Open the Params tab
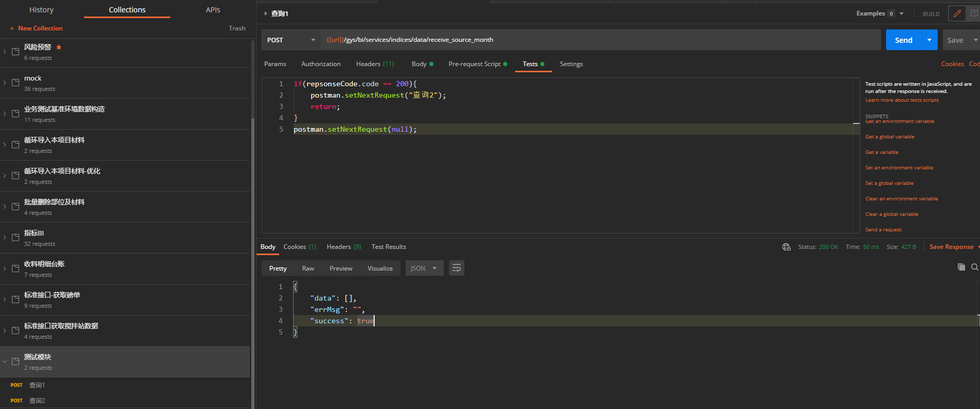 [275, 64]
